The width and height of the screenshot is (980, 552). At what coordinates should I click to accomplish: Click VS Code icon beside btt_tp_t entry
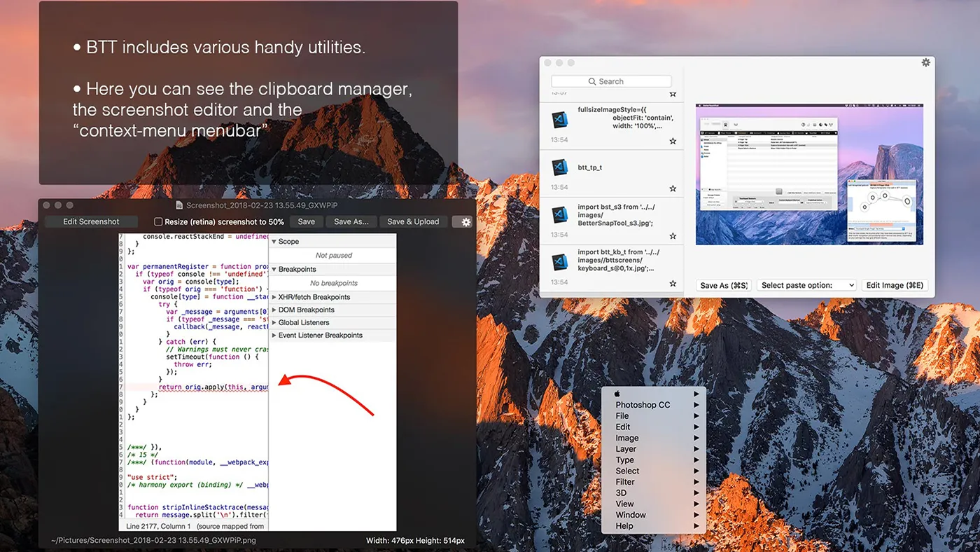[x=559, y=167]
